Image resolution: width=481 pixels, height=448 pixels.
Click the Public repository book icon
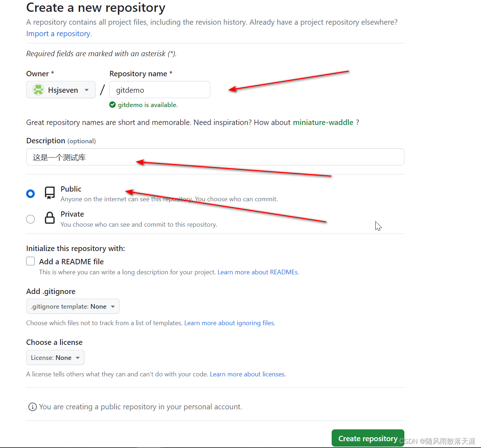click(50, 193)
